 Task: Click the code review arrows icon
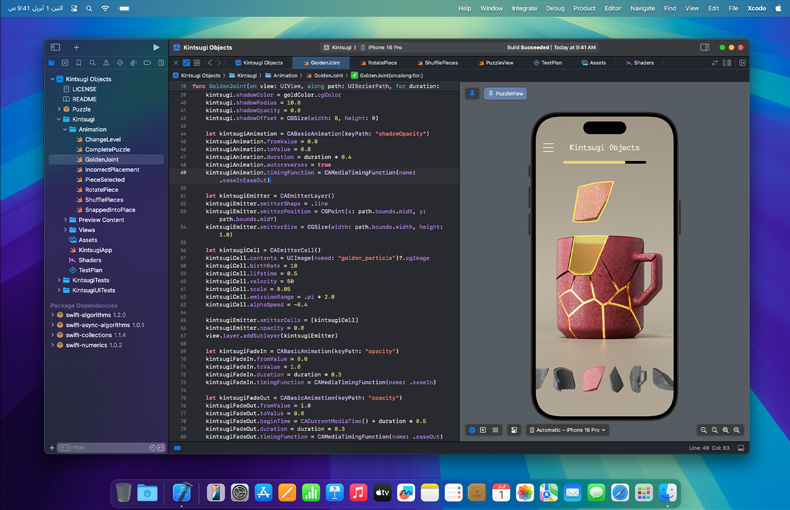coord(714,63)
